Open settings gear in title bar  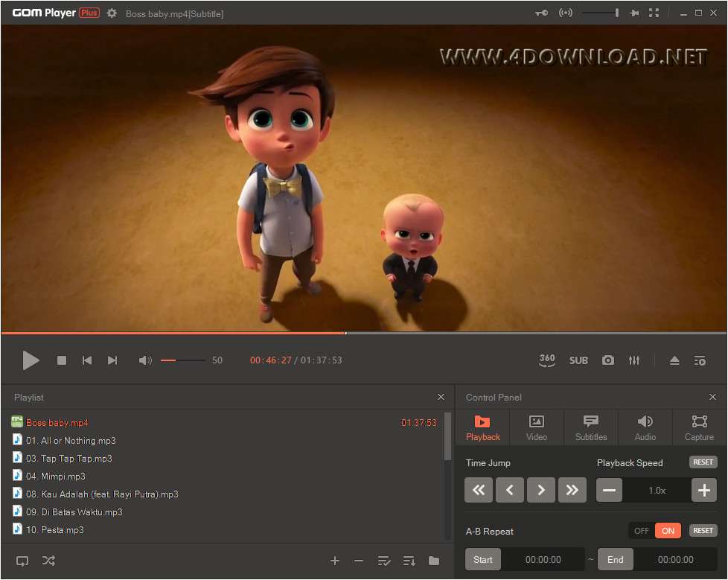112,13
